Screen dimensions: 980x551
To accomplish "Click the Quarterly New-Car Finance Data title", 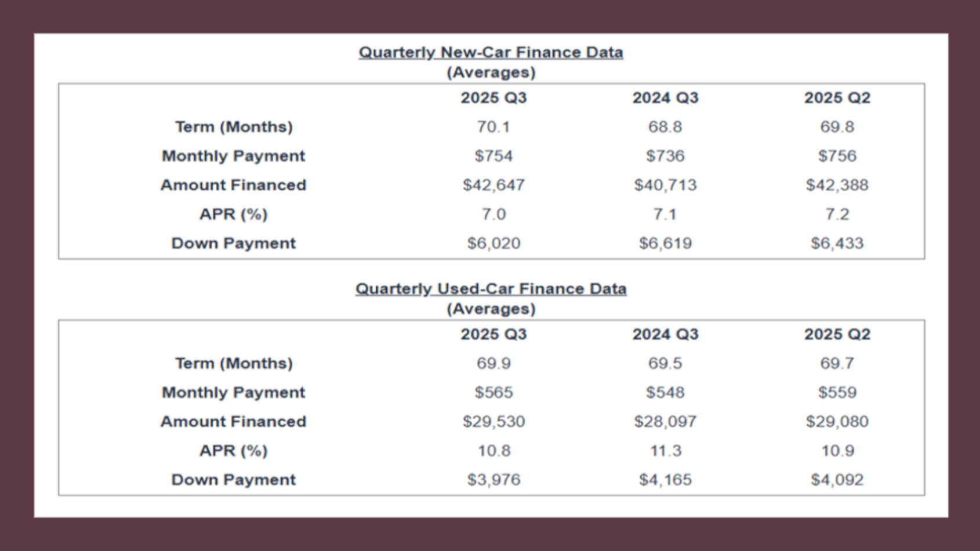I will (491, 52).
